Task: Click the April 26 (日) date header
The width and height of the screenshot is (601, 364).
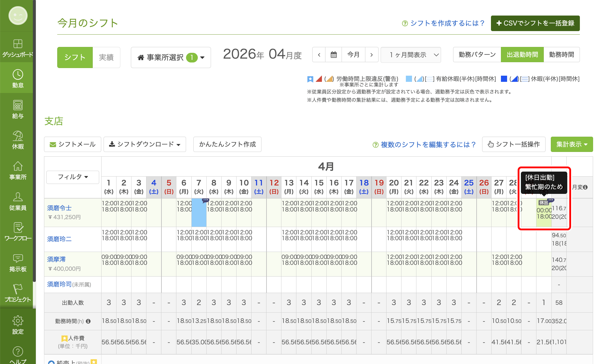Action: 484,187
